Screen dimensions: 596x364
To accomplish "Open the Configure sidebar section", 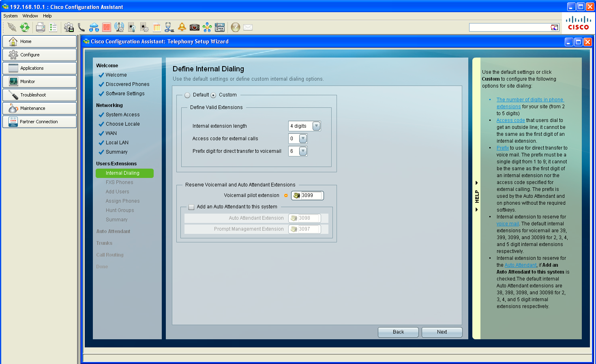I will [39, 55].
